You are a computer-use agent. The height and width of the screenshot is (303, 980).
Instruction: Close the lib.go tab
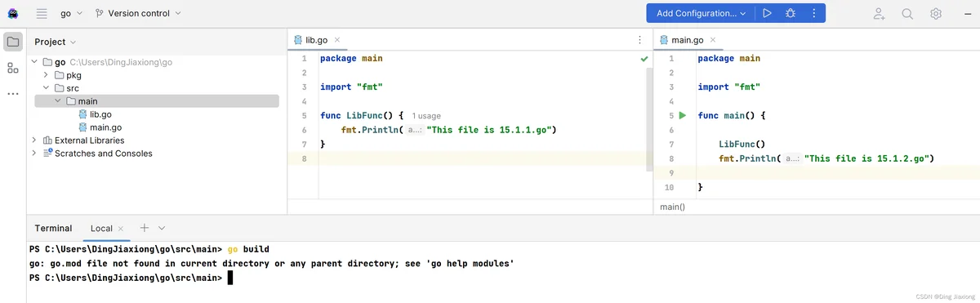pyautogui.click(x=337, y=39)
